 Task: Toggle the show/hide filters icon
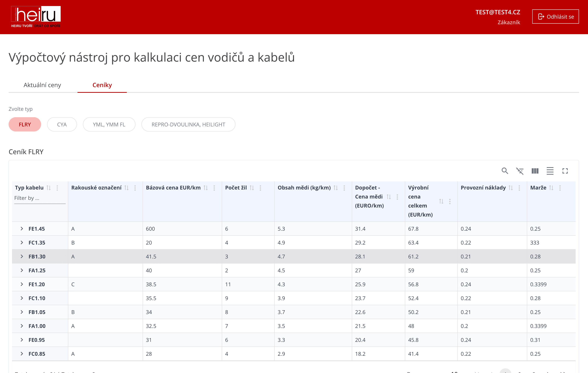[520, 171]
